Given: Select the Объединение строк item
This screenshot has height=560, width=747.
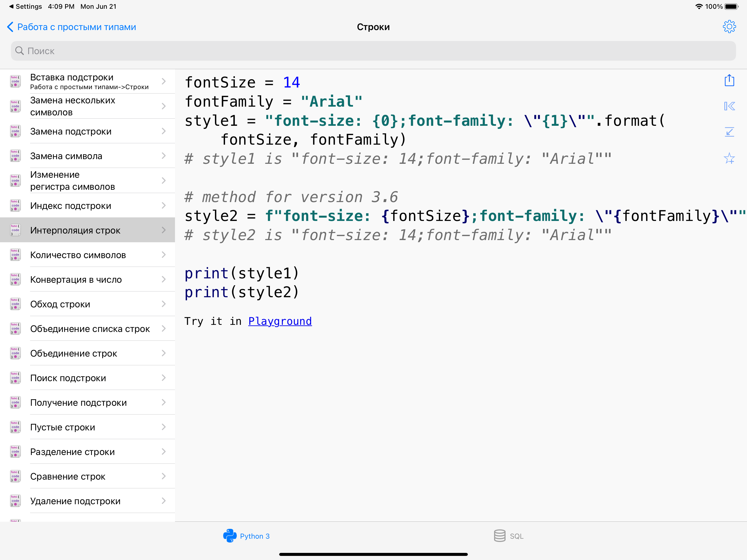Looking at the screenshot, I should click(87, 353).
